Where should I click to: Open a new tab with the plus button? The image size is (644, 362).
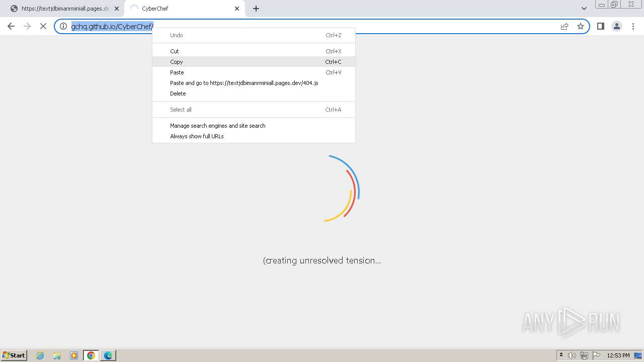256,9
